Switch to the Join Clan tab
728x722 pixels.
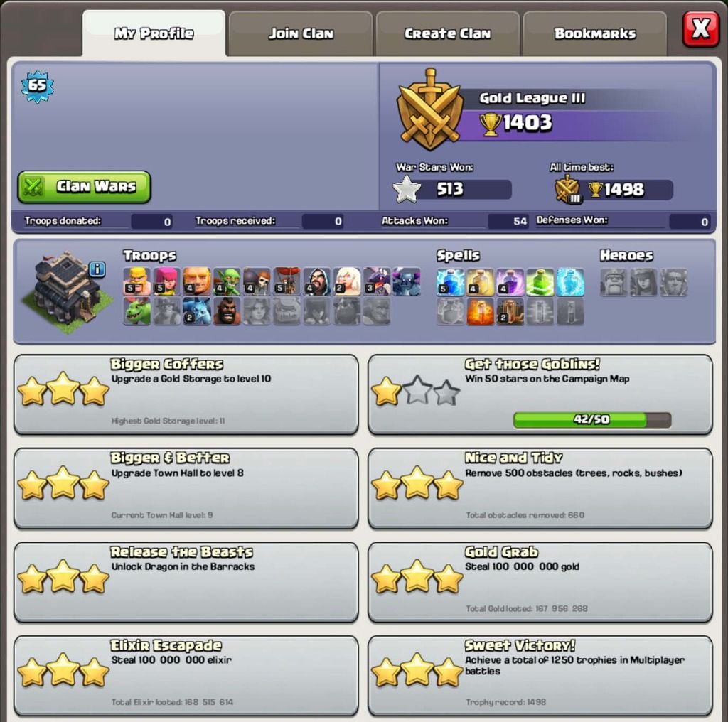[x=301, y=33]
